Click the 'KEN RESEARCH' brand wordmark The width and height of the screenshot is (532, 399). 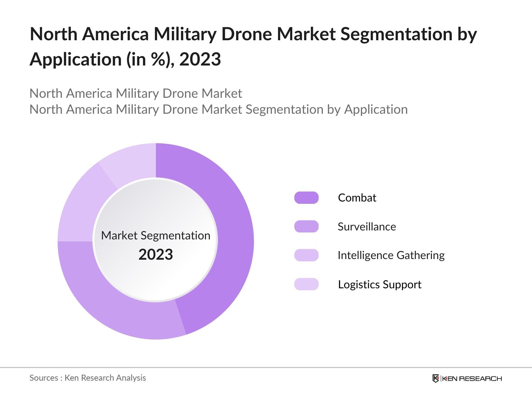coord(472,378)
